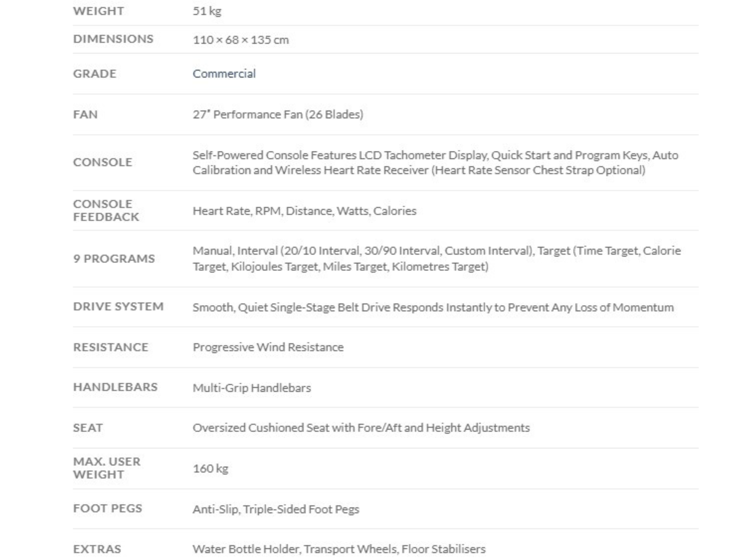747x560 pixels.
Task: Click the Anti-Slip, Triple-Sided Foot Pegs text
Action: coord(276,509)
